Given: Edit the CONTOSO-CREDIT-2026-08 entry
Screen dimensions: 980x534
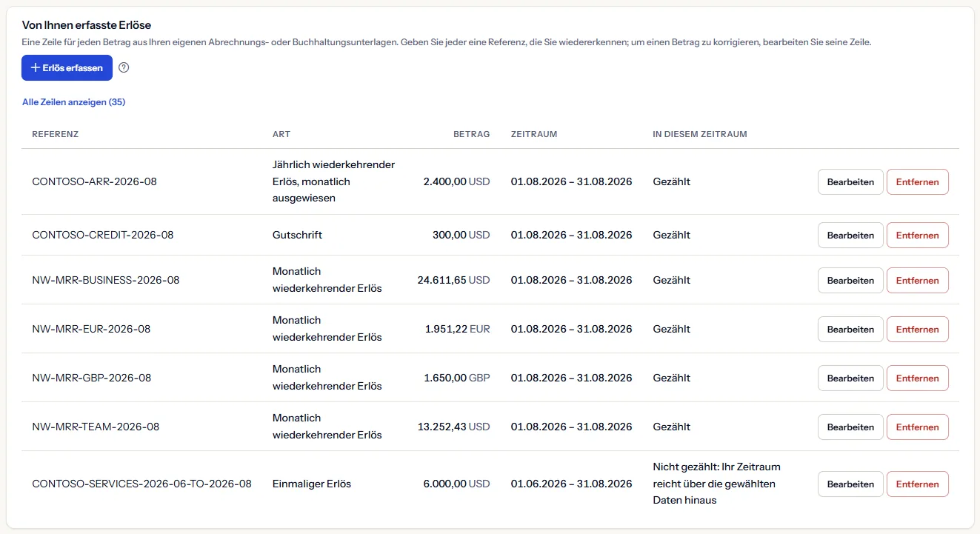Looking at the screenshot, I should [850, 235].
